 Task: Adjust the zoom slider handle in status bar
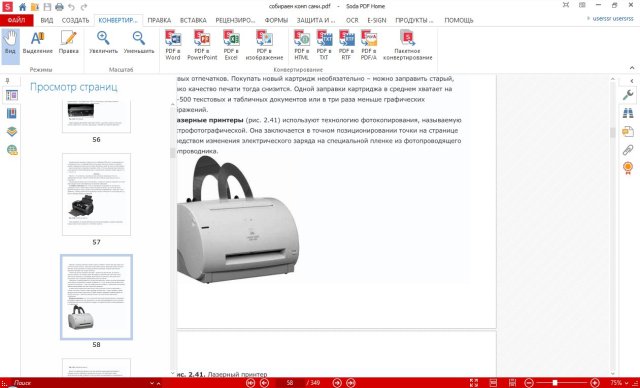click(555, 383)
